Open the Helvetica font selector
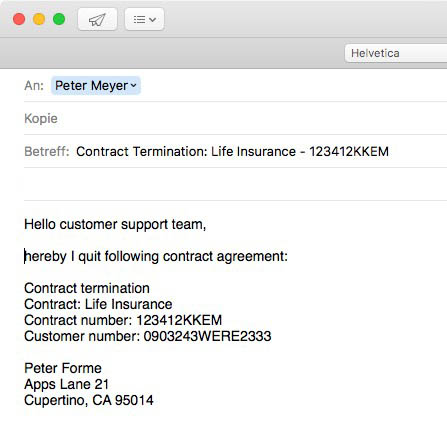447x427 pixels. (396, 53)
